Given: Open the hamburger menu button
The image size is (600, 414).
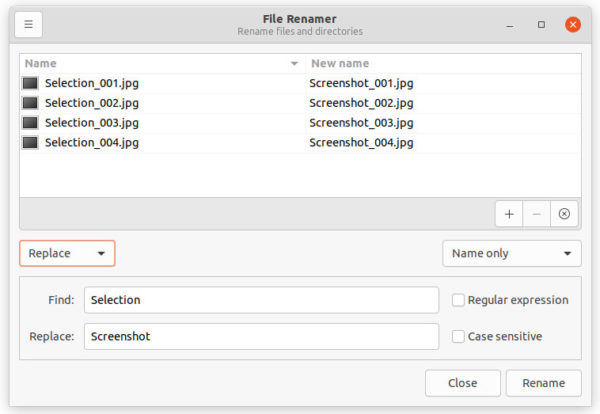Looking at the screenshot, I should 28,24.
